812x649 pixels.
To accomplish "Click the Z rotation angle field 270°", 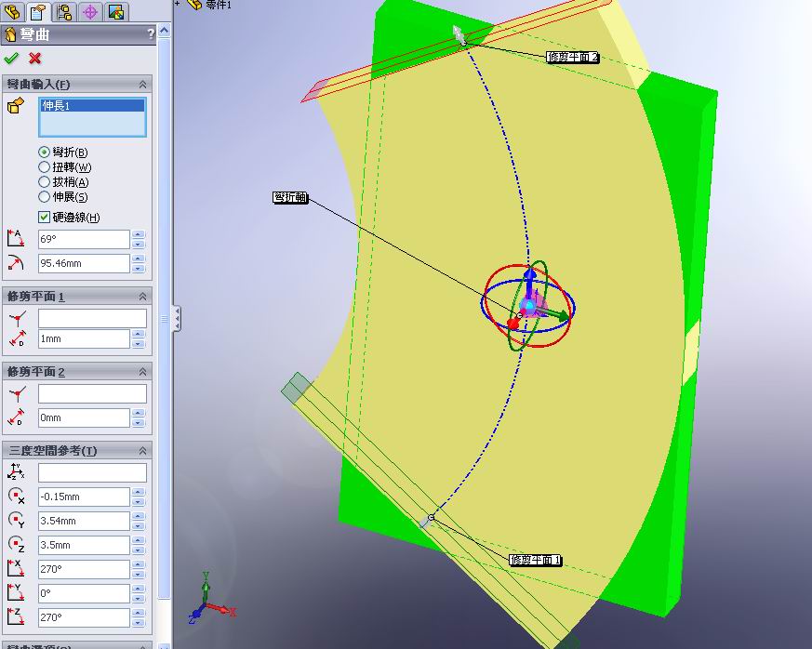I will pos(84,617).
